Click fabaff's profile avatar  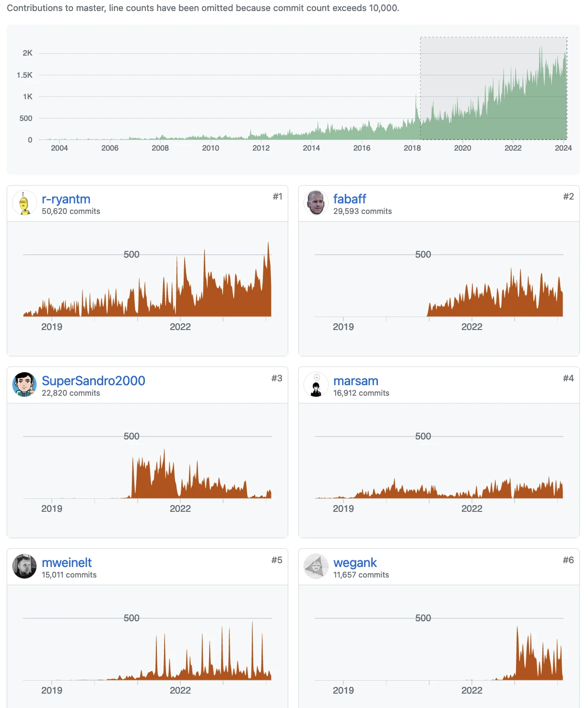tap(316, 203)
